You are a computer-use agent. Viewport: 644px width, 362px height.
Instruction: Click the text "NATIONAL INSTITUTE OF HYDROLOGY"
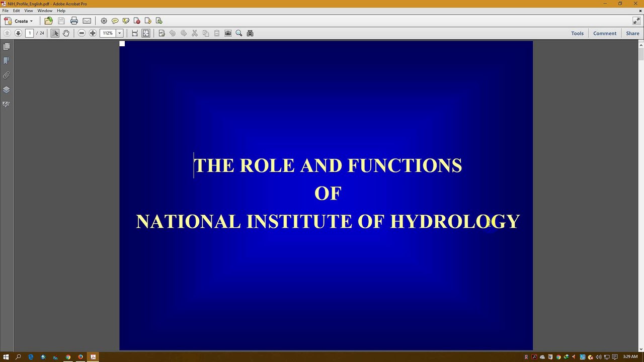(328, 222)
